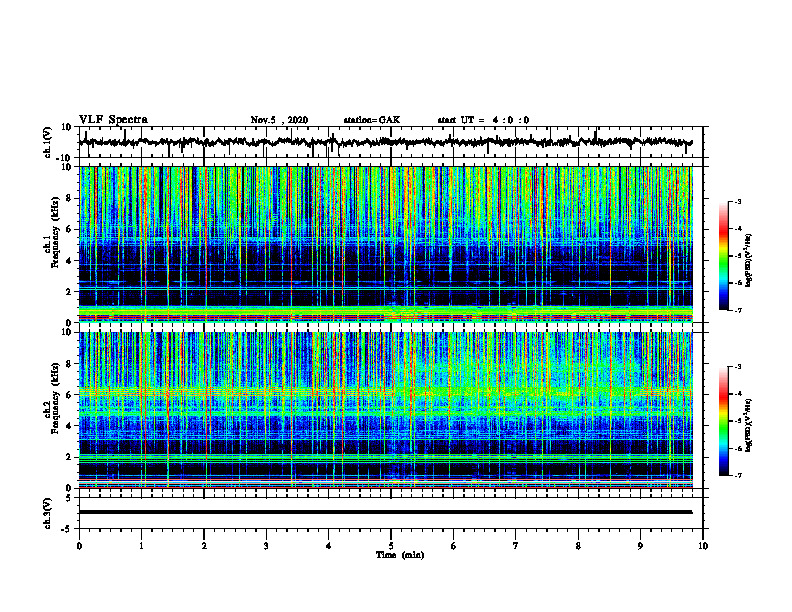Click the "-3" tick on ch.1 color bar
Image resolution: width=792 pixels, height=612 pixels.
click(x=738, y=202)
